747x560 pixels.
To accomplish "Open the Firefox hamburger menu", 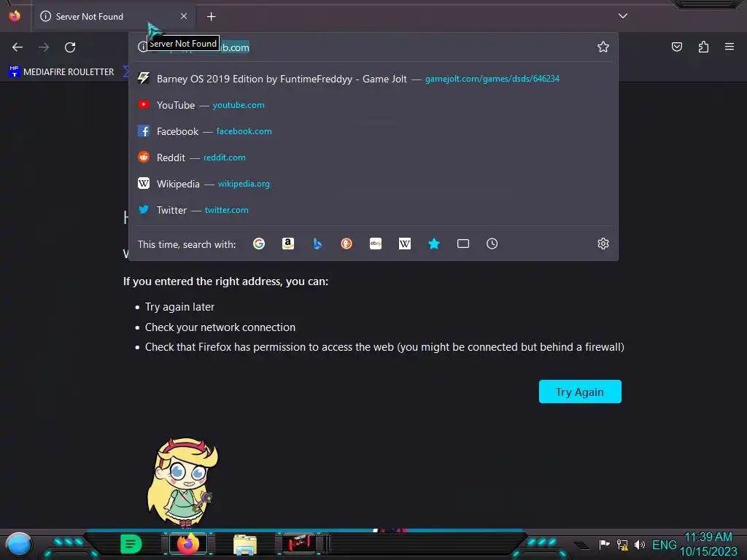I will [729, 47].
